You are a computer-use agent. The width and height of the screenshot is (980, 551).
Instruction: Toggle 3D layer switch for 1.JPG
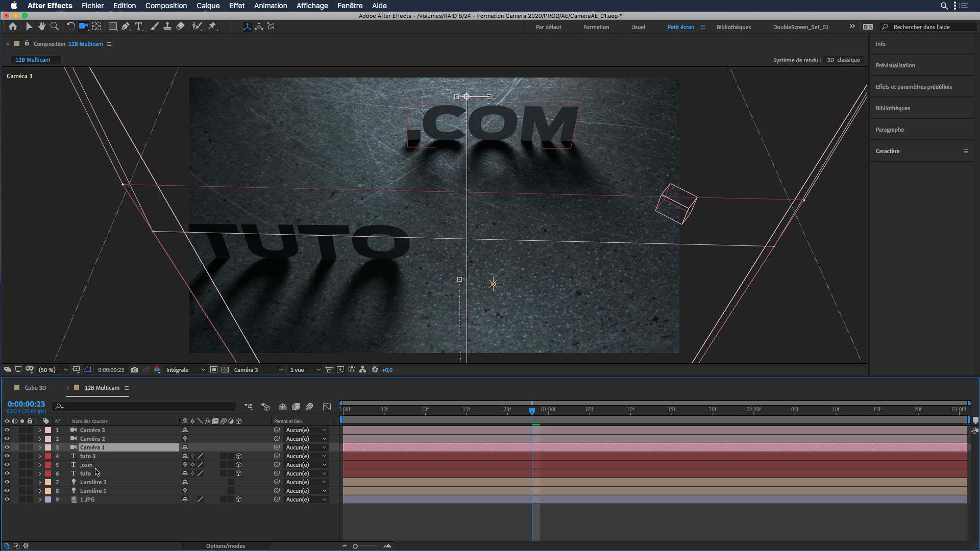(x=238, y=499)
